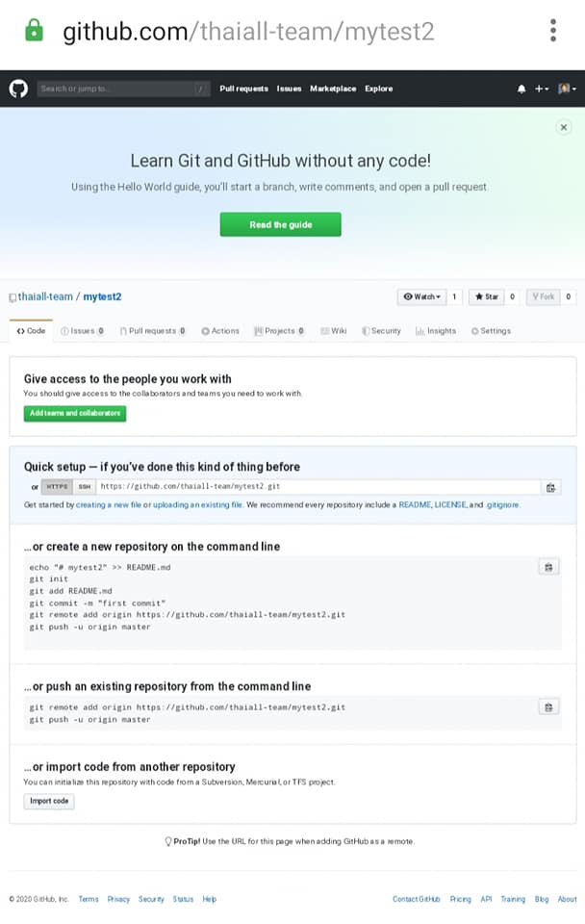Open the plus create-new dropdown
The height and width of the screenshot is (924, 585).
542,89
